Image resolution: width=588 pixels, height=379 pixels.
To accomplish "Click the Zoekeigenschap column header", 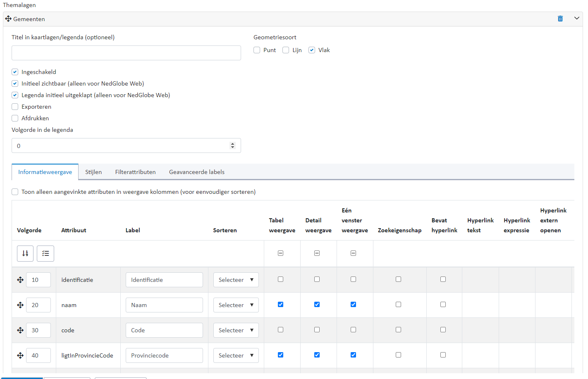I will pyautogui.click(x=400, y=230).
